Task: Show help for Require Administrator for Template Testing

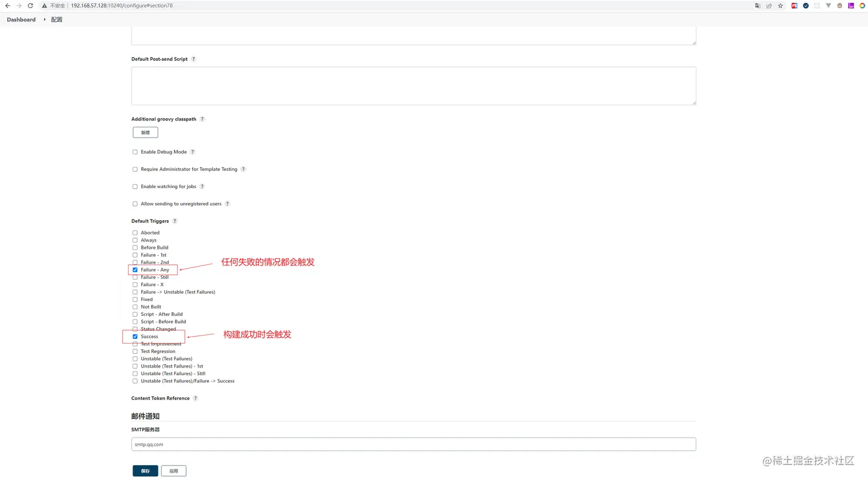Action: [x=243, y=169]
